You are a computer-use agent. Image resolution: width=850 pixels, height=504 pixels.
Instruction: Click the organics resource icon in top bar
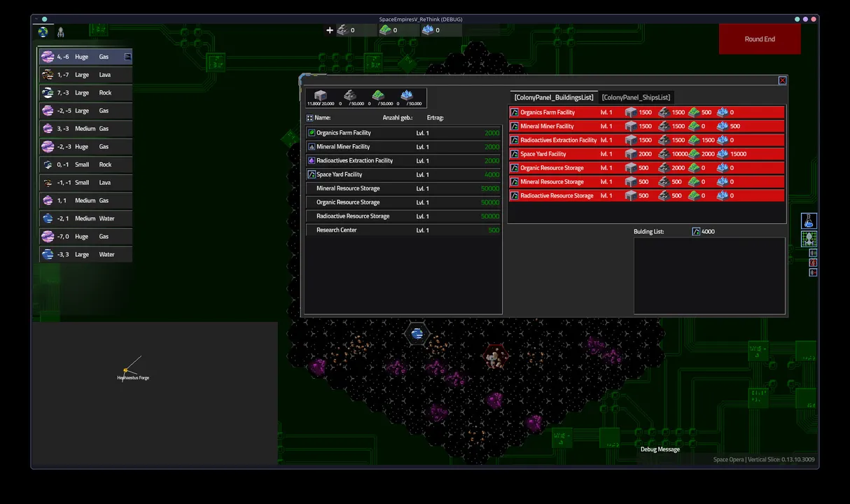[385, 30]
